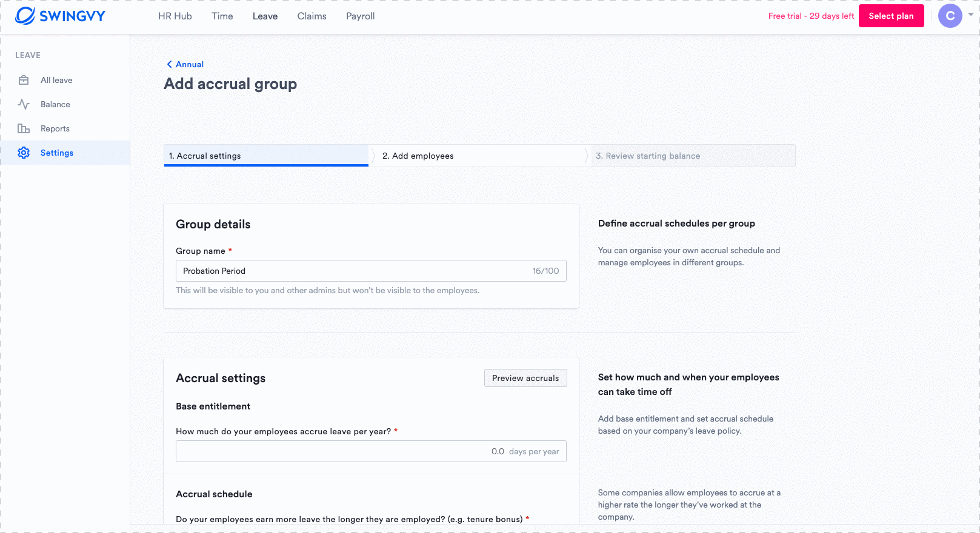Viewport: 980px width, 533px height.
Task: Open the Claims menu
Action: pyautogui.click(x=312, y=16)
